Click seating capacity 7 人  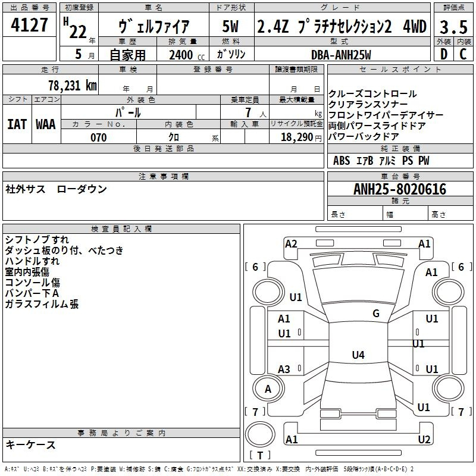click(x=255, y=113)
